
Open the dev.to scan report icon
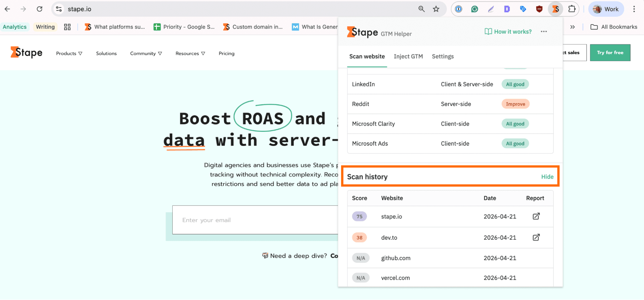click(x=536, y=237)
